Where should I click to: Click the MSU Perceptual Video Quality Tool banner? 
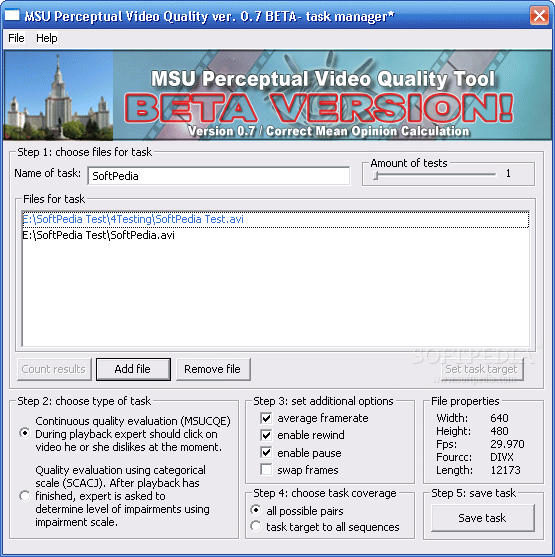tap(277, 95)
